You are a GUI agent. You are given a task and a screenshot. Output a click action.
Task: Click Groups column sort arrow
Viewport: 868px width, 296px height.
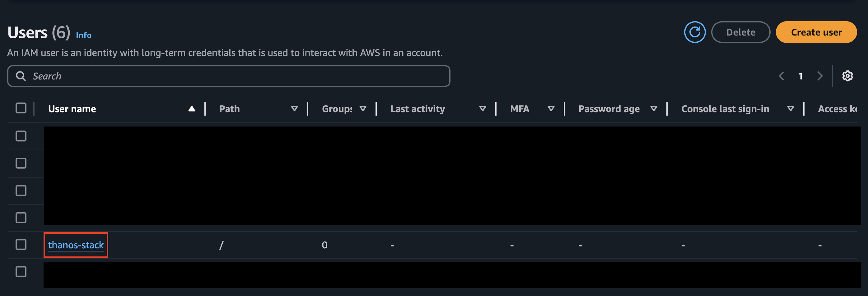[362, 109]
